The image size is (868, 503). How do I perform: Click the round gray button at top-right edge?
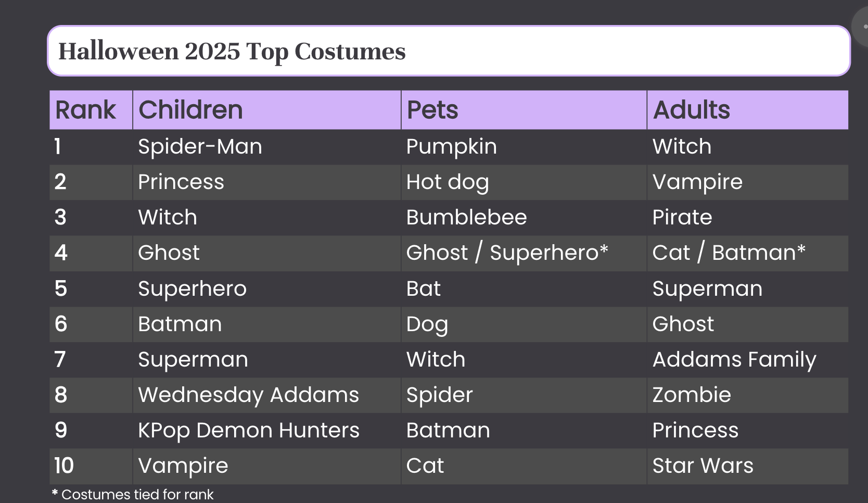861,26
